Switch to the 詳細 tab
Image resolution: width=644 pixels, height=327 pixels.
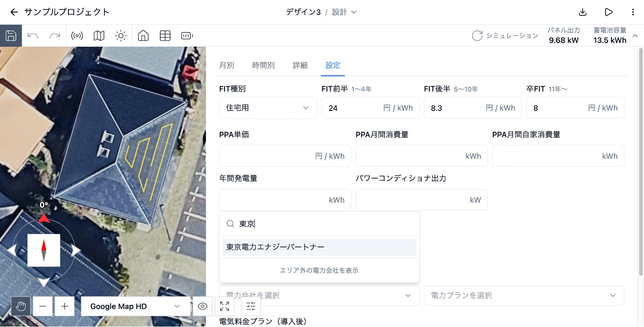point(300,65)
